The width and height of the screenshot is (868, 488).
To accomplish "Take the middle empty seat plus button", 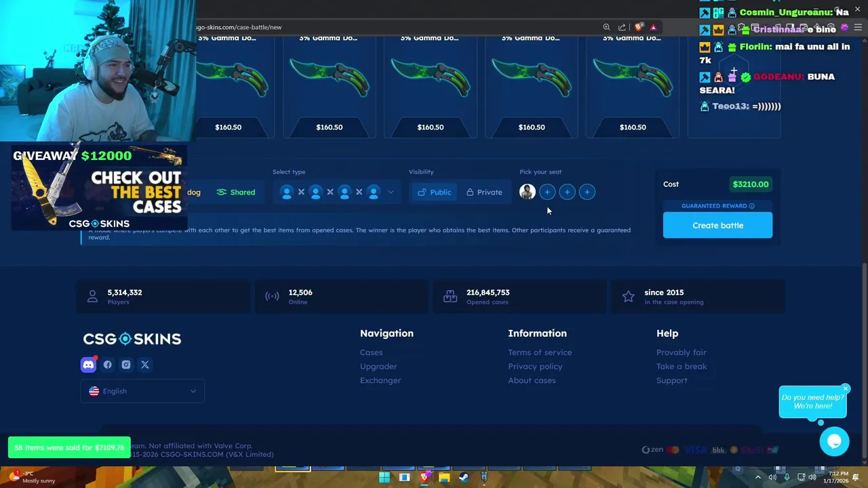I will 567,192.
